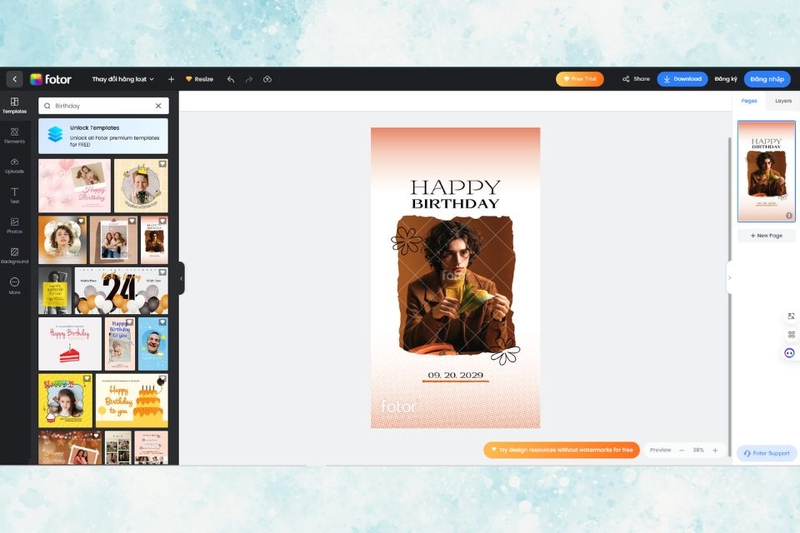Open the Resize tool
This screenshot has height=533, width=800.
[199, 79]
